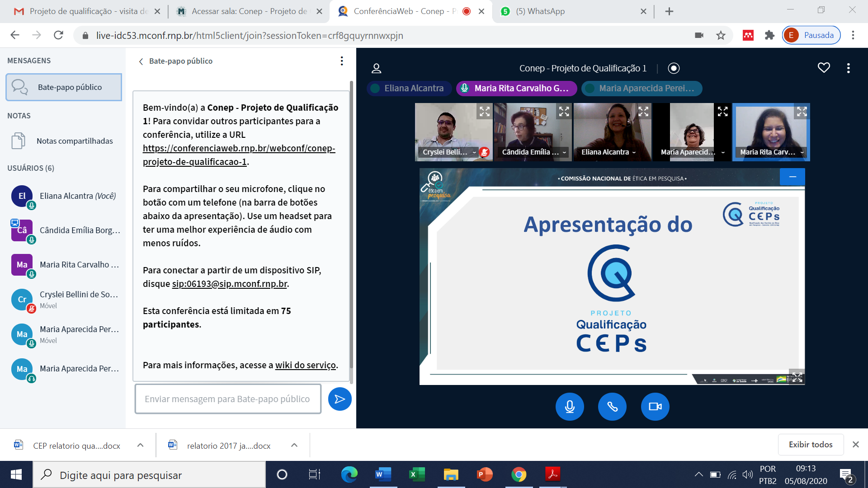Open the conference options three-dot menu
This screenshot has height=488, width=868.
pyautogui.click(x=848, y=68)
